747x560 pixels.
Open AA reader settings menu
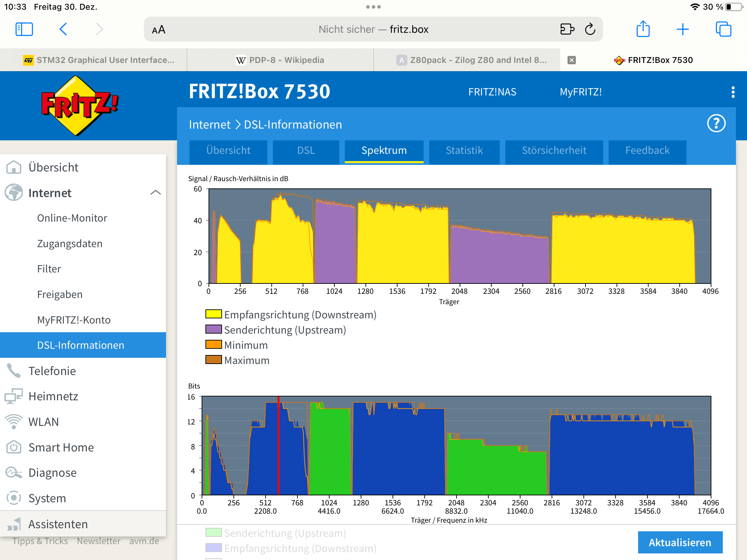coord(159,30)
